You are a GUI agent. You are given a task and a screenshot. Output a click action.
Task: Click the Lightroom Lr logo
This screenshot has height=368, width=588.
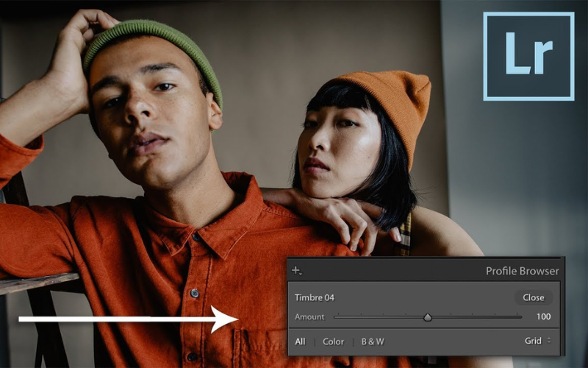point(528,56)
